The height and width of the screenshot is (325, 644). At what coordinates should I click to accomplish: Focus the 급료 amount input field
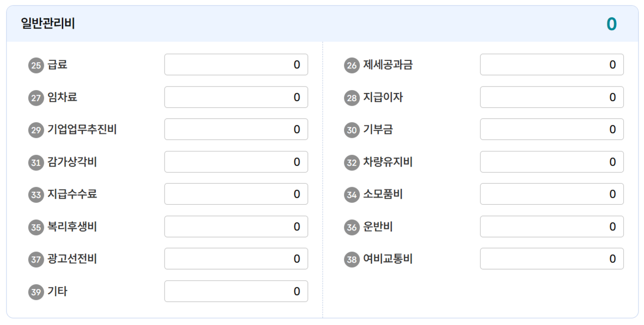[x=236, y=64]
